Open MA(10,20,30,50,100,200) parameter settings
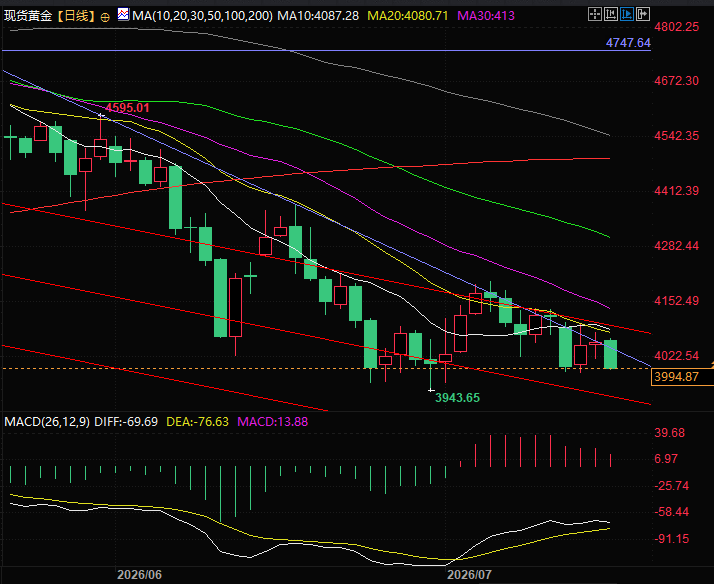The height and width of the screenshot is (584, 714). 202,16
